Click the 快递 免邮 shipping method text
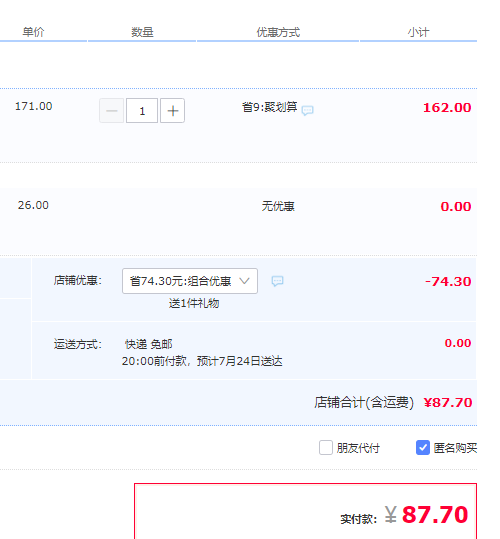This screenshot has height=539, width=500. pyautogui.click(x=148, y=344)
